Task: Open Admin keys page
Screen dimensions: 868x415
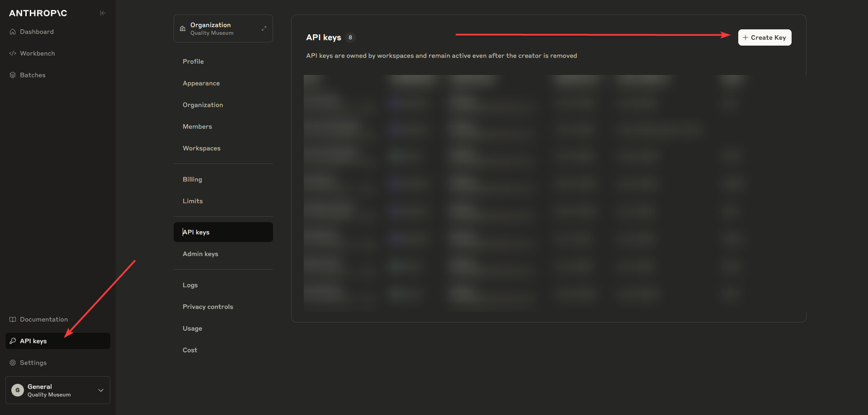Action: [223, 254]
